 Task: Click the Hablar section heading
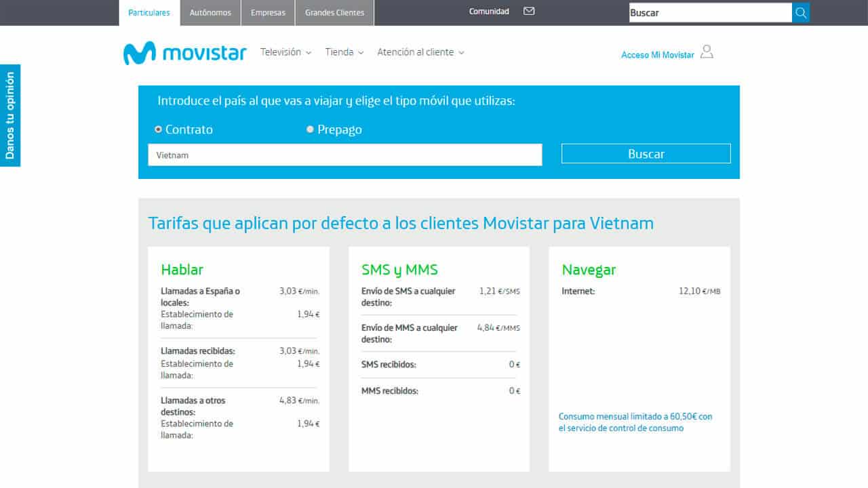(x=182, y=270)
